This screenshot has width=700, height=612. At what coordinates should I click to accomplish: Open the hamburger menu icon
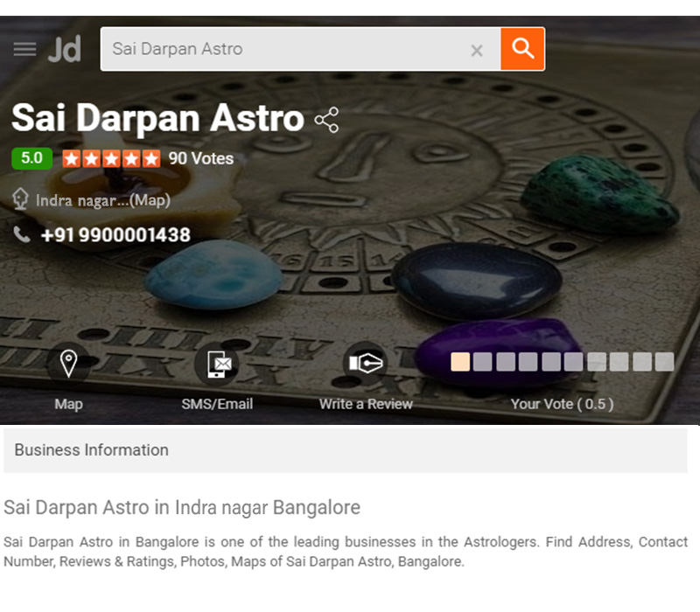pyautogui.click(x=24, y=49)
